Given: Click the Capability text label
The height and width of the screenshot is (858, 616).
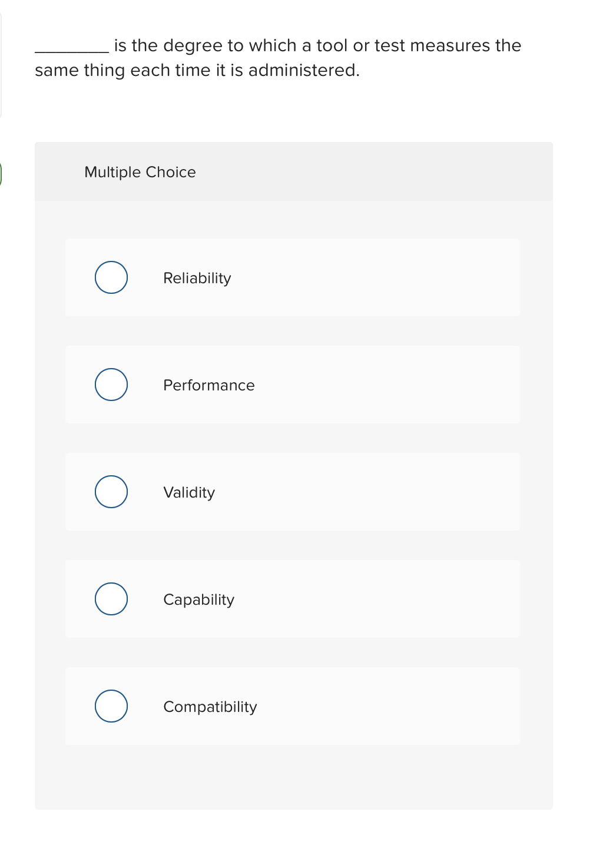Looking at the screenshot, I should pyautogui.click(x=199, y=599).
